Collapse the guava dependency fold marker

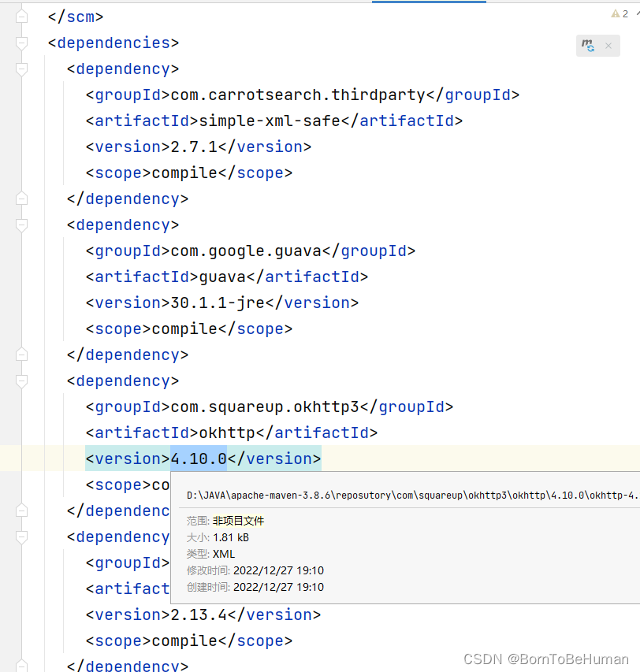click(x=21, y=225)
